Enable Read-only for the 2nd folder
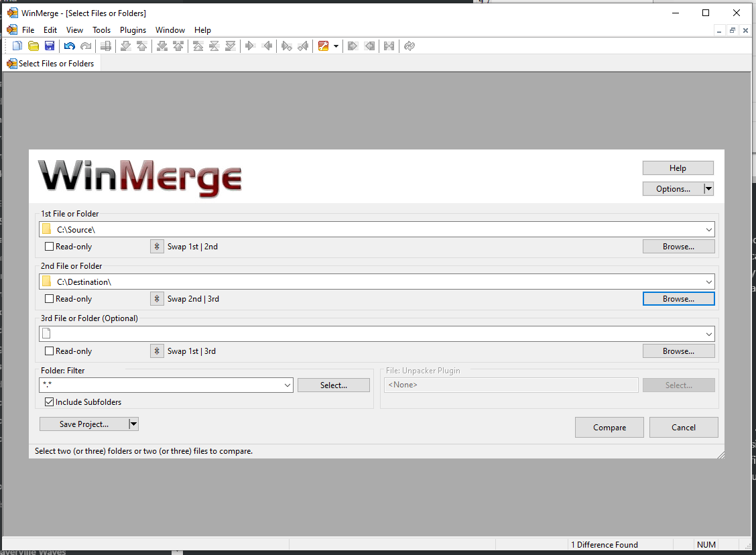Screen dimensions: 756x555 click(49, 298)
